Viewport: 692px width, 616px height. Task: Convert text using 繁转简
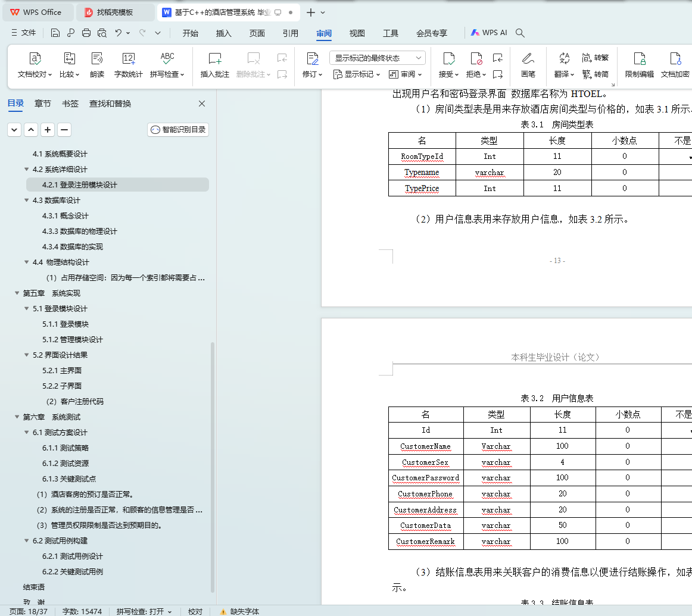595,74
